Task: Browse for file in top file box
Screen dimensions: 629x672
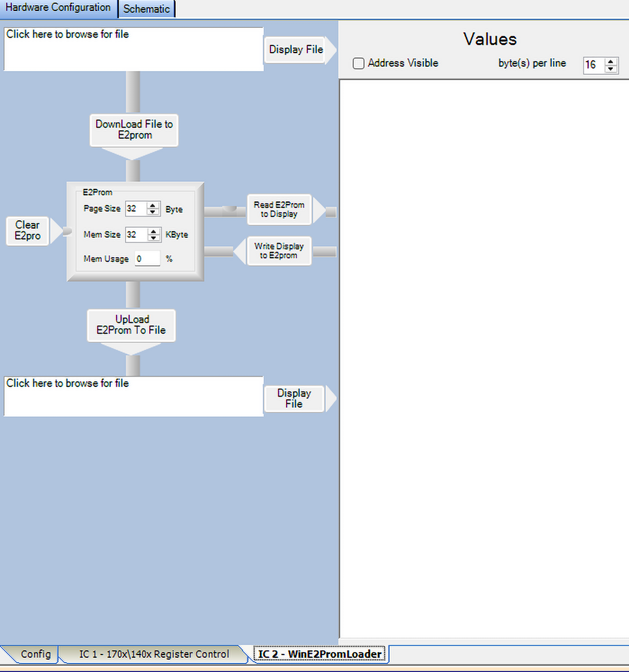Action: 133,49
